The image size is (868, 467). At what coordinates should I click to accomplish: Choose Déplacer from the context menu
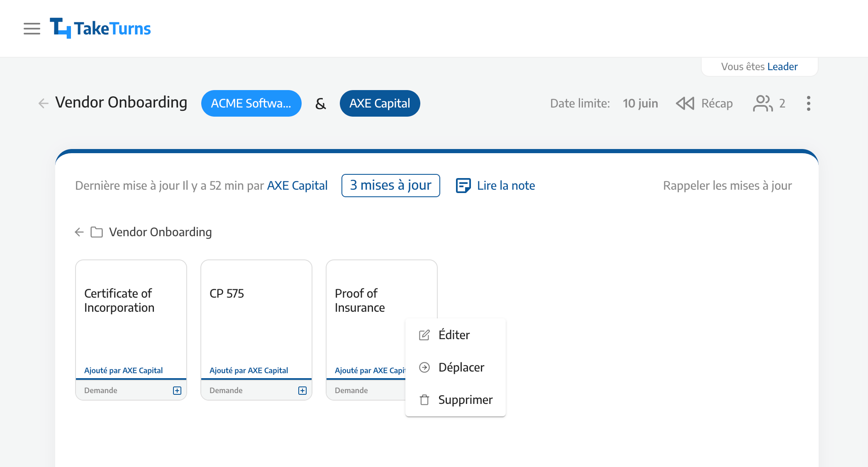coord(456,367)
